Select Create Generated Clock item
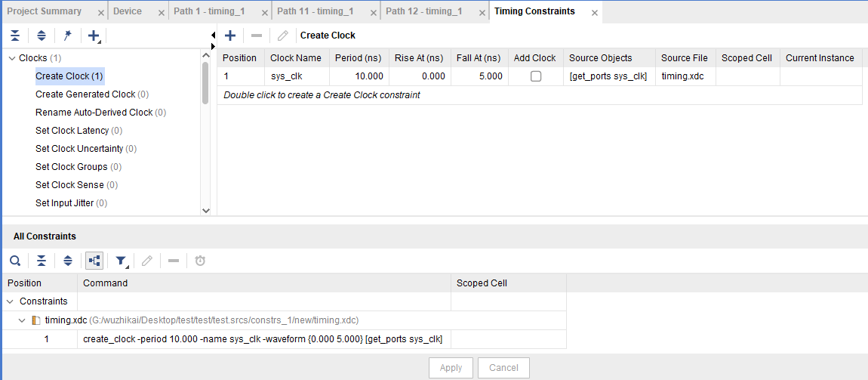This screenshot has height=380, width=868. (x=85, y=94)
